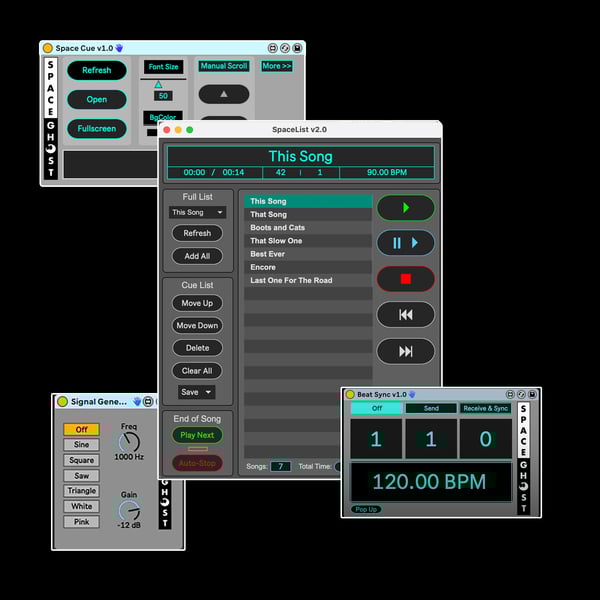
Task: Switch Beat Sync mode to Off
Action: [x=376, y=408]
